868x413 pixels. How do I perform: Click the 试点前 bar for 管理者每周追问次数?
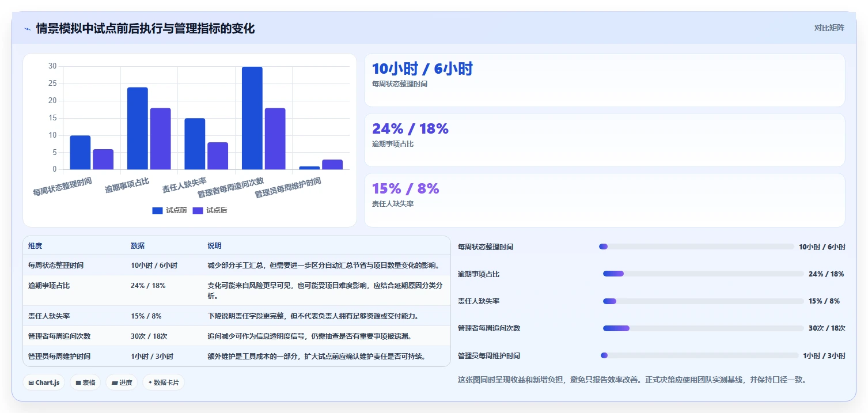(x=252, y=118)
